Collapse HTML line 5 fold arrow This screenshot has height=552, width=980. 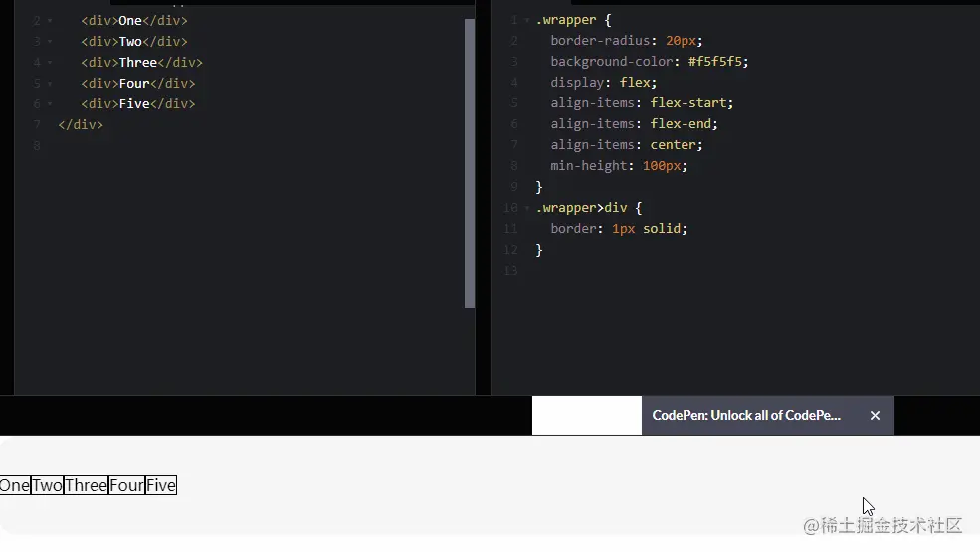50,84
